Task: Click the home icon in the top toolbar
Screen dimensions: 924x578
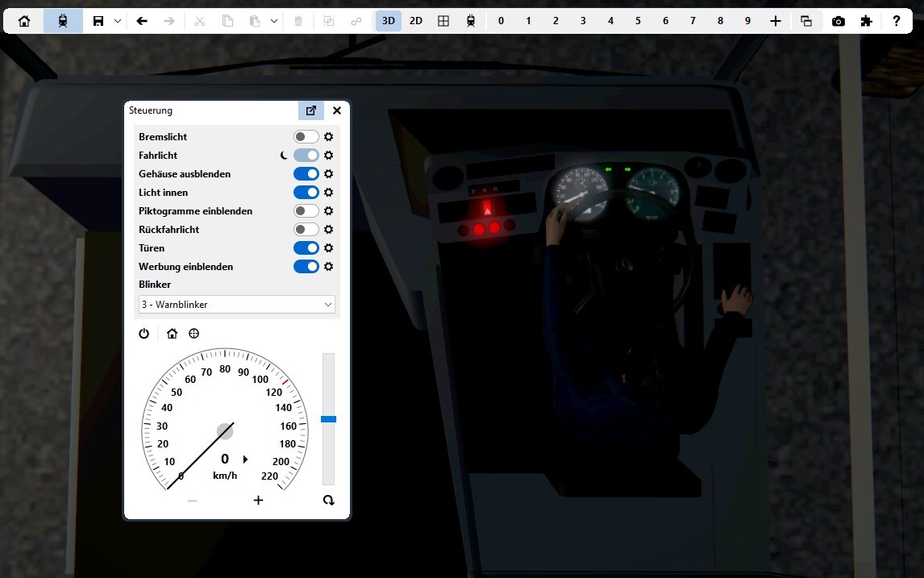Action: [x=24, y=21]
